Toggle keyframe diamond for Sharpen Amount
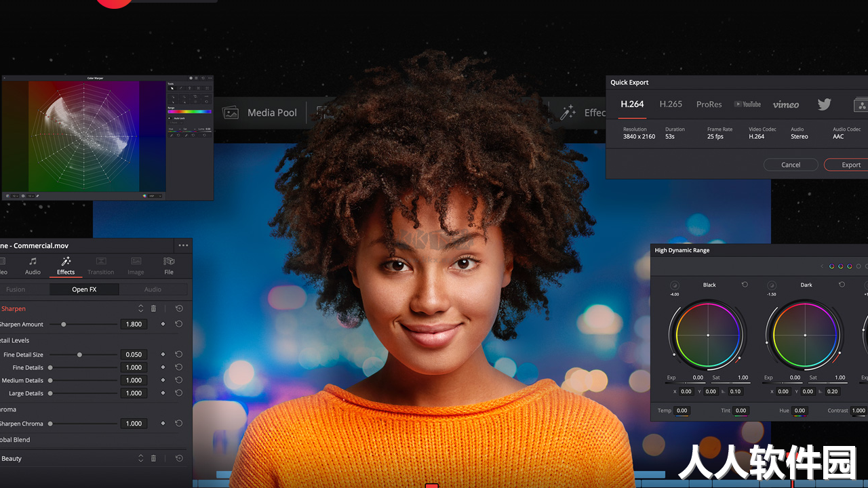 [x=163, y=324]
